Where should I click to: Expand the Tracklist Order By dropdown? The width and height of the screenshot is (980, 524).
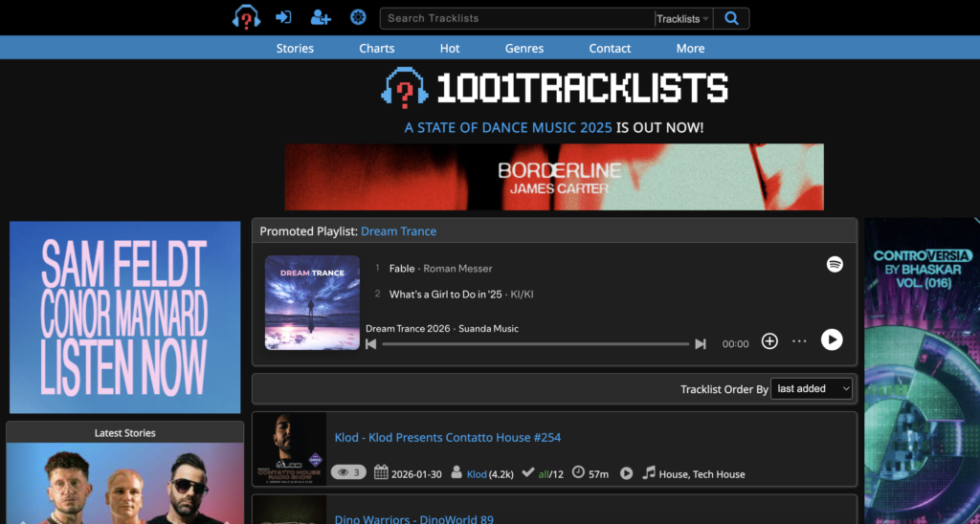[812, 389]
